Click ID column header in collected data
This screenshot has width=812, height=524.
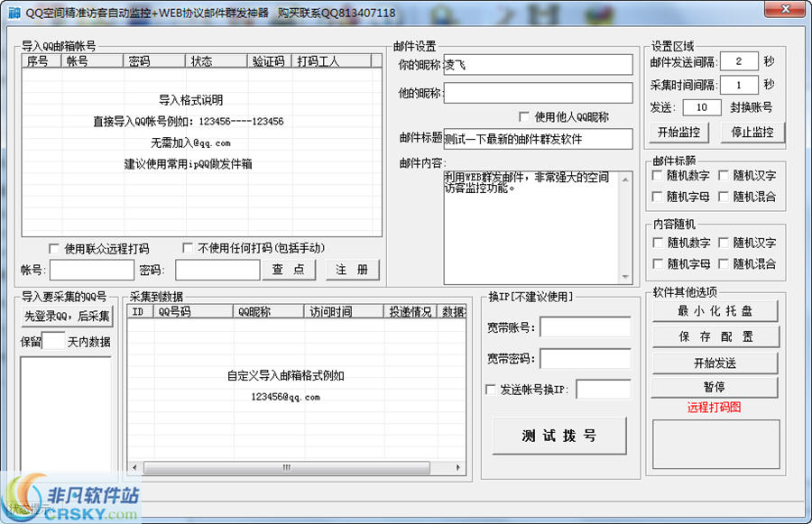pyautogui.click(x=141, y=311)
